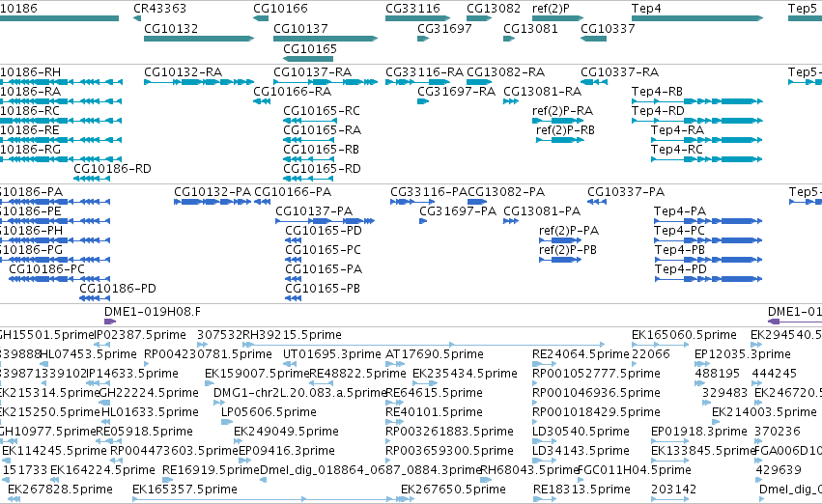Open protein ref(2)P-PA
This screenshot has height=504, width=822.
pos(569,231)
